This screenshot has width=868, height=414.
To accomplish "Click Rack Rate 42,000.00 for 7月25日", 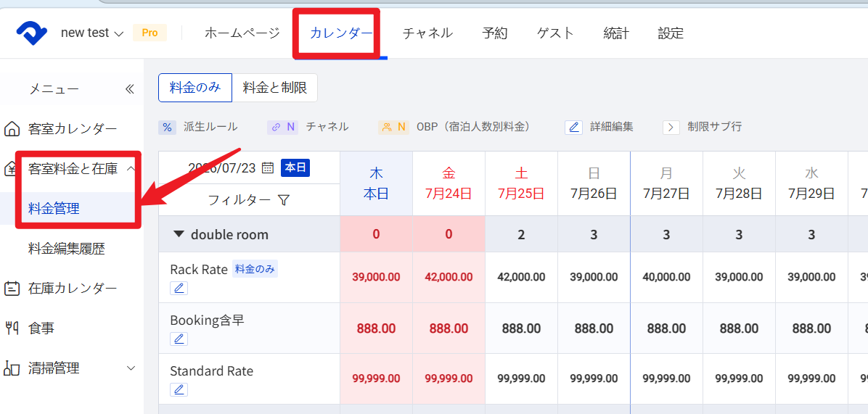I will pos(522,277).
